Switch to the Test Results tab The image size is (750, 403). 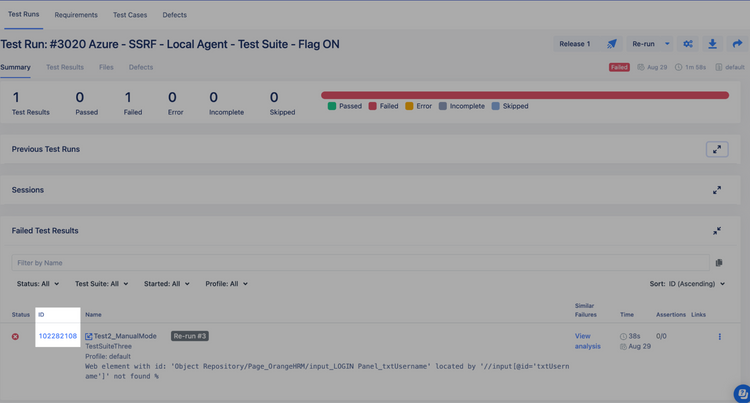tap(65, 67)
